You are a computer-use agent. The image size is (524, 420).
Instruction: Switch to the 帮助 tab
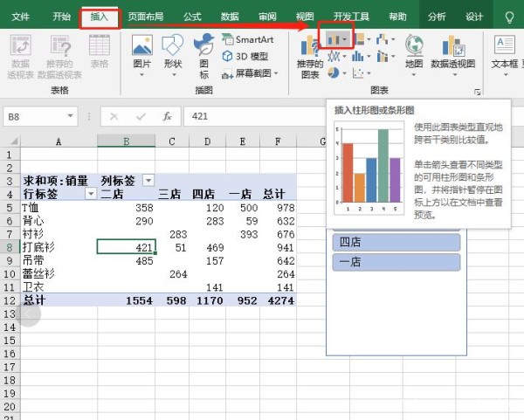coord(397,17)
